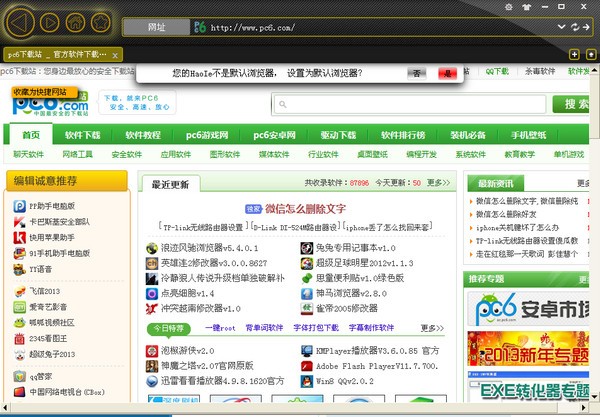Go forward with the forward arrow button
This screenshot has width=600, height=417.
(50, 23)
